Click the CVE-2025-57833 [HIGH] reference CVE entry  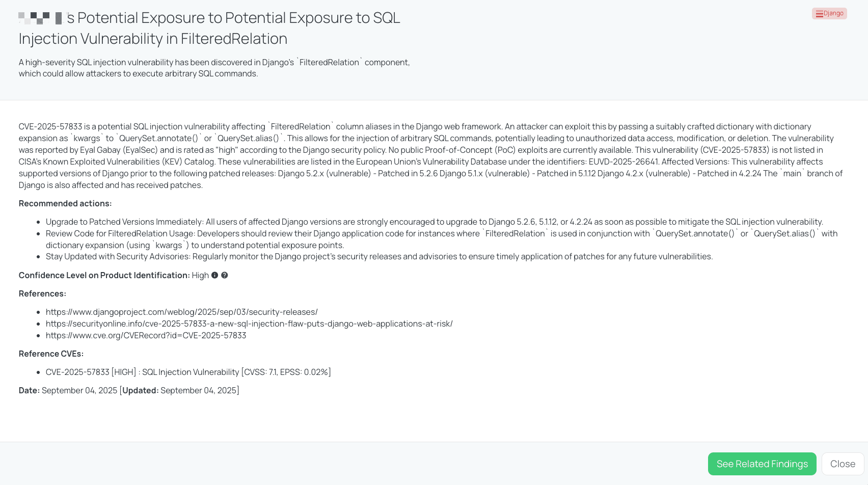click(x=188, y=372)
